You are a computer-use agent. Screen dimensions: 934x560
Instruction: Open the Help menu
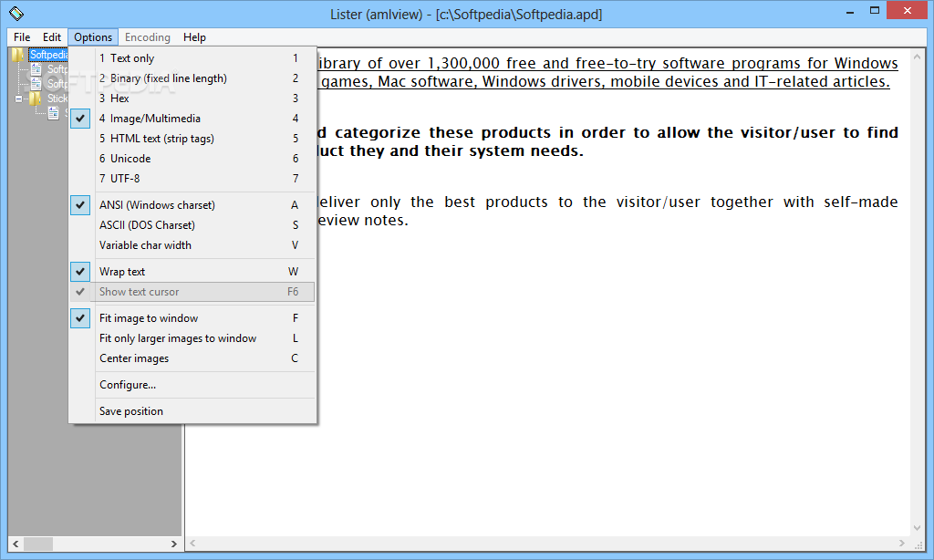click(194, 36)
